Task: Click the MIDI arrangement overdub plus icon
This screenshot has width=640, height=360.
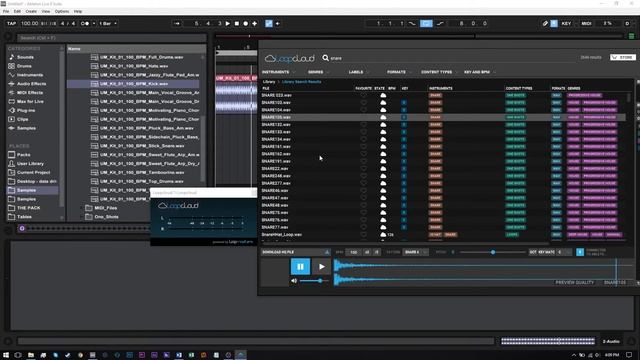Action: click(255, 24)
